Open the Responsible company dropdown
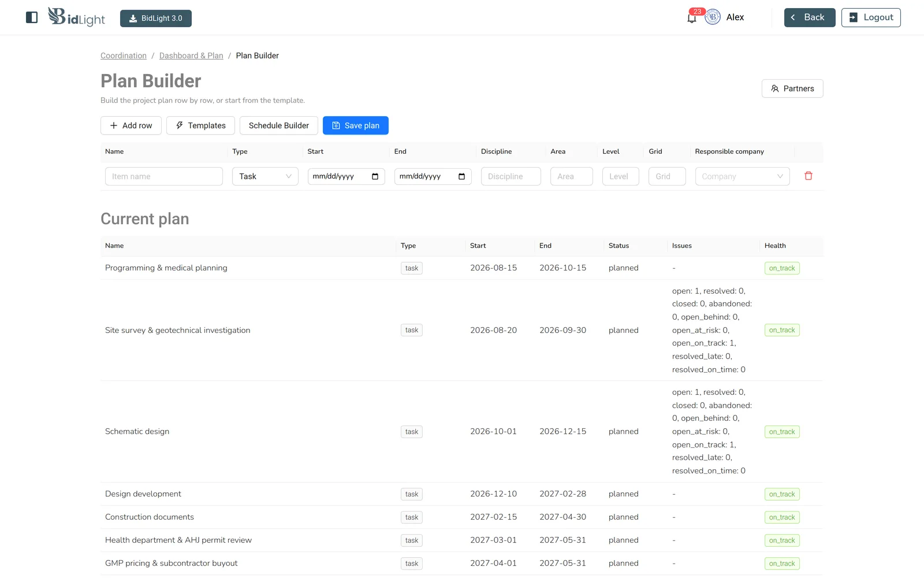This screenshot has height=578, width=924. click(x=742, y=176)
